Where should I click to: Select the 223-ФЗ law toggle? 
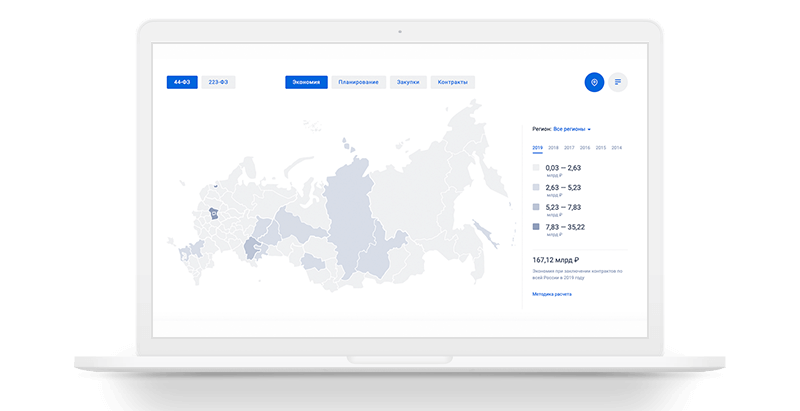(218, 82)
